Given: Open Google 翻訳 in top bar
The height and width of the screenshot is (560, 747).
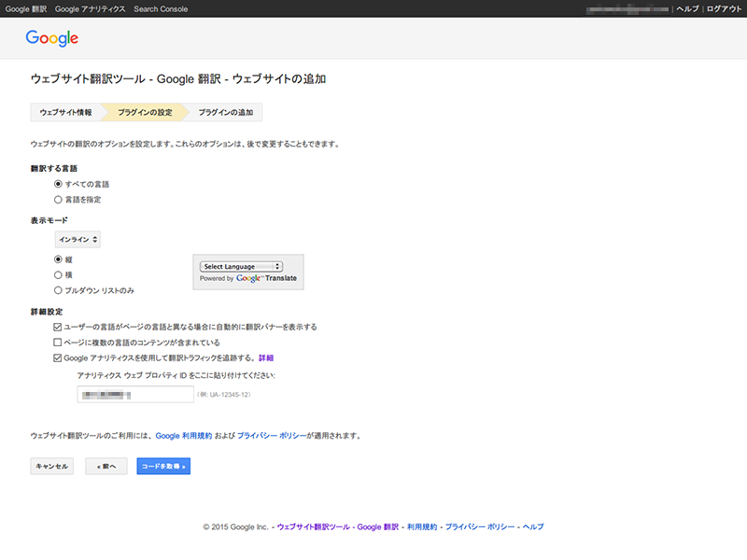Looking at the screenshot, I should pyautogui.click(x=26, y=9).
